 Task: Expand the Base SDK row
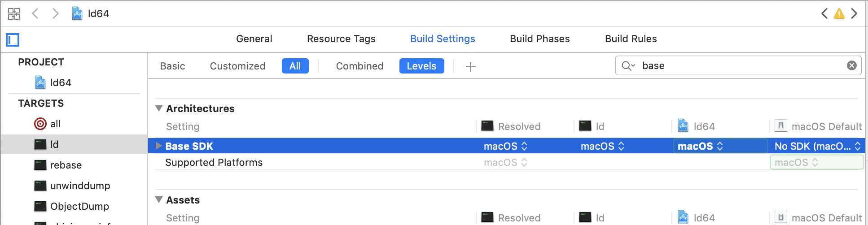(x=158, y=146)
